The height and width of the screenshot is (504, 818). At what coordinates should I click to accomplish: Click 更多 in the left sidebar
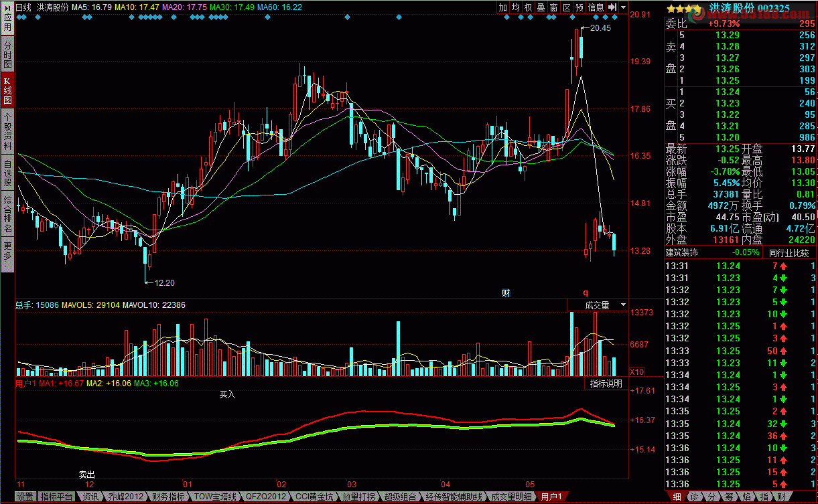(x=7, y=254)
